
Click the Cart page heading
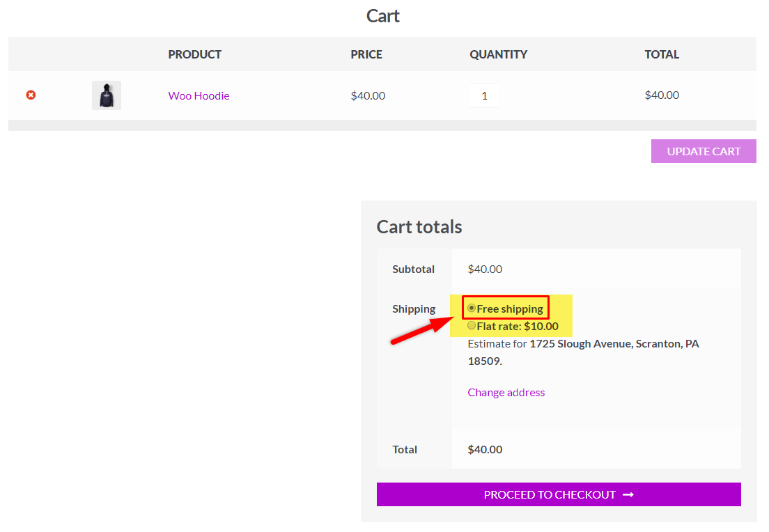[x=383, y=16]
